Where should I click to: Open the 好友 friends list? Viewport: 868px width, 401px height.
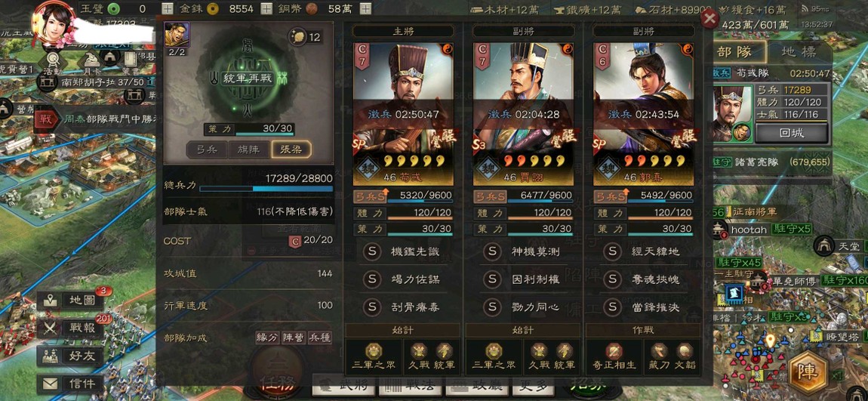pos(71,356)
